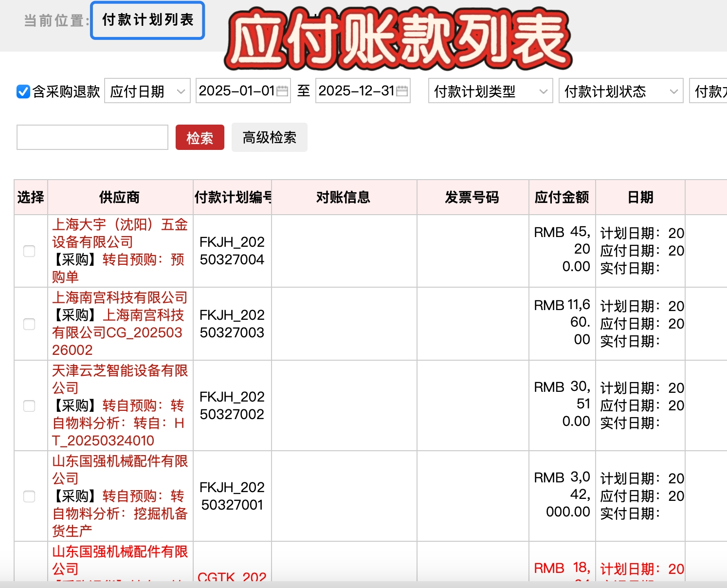Expand the 付款计划状态 dropdown

point(621,91)
